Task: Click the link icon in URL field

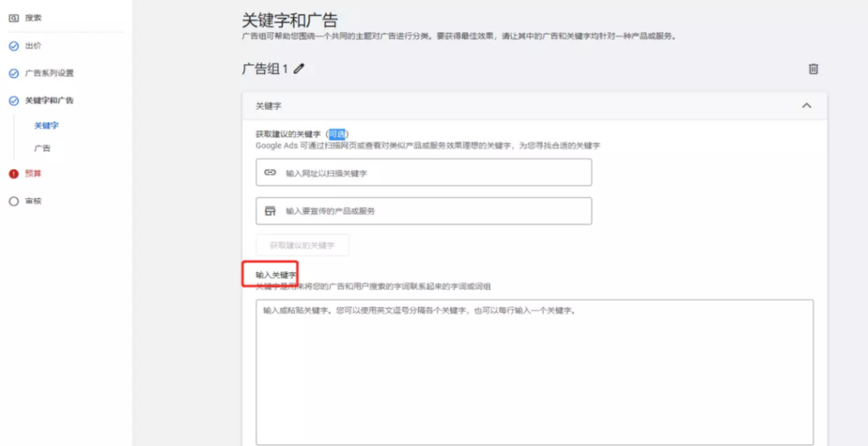Action: 270,172
